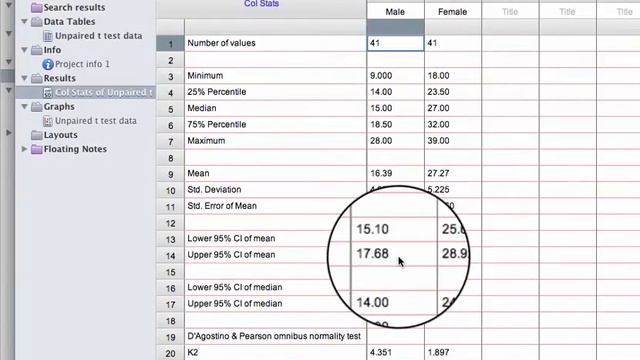
Task: Click Male Maximum value 28.00
Action: [381, 141]
